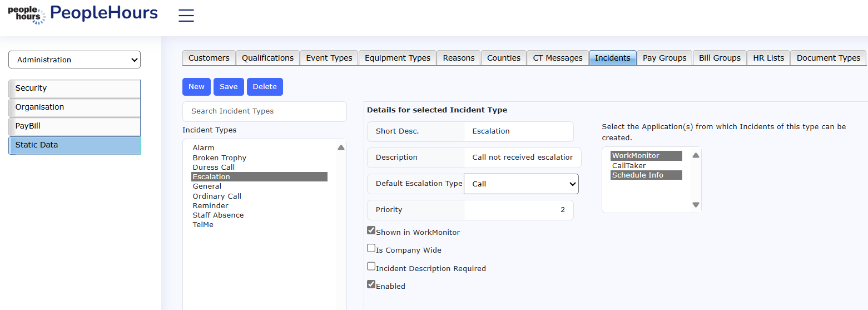Click the Search Incident Types field
868x310 pixels.
pos(265,111)
